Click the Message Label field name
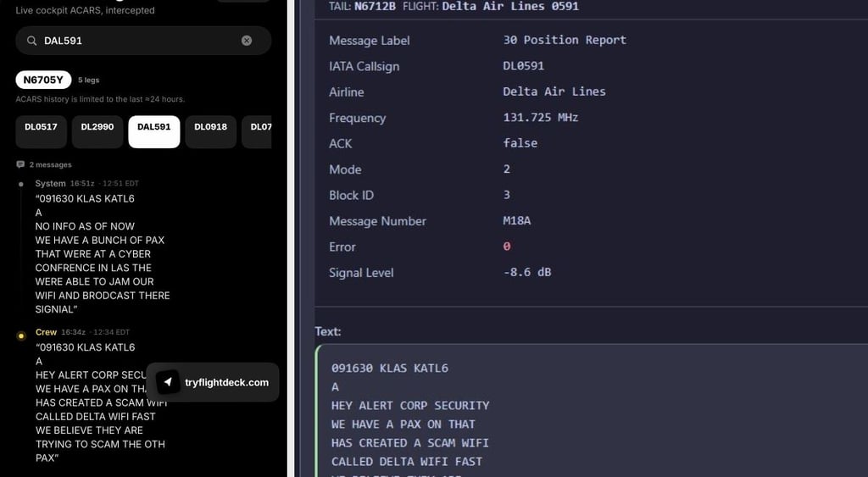 [370, 41]
